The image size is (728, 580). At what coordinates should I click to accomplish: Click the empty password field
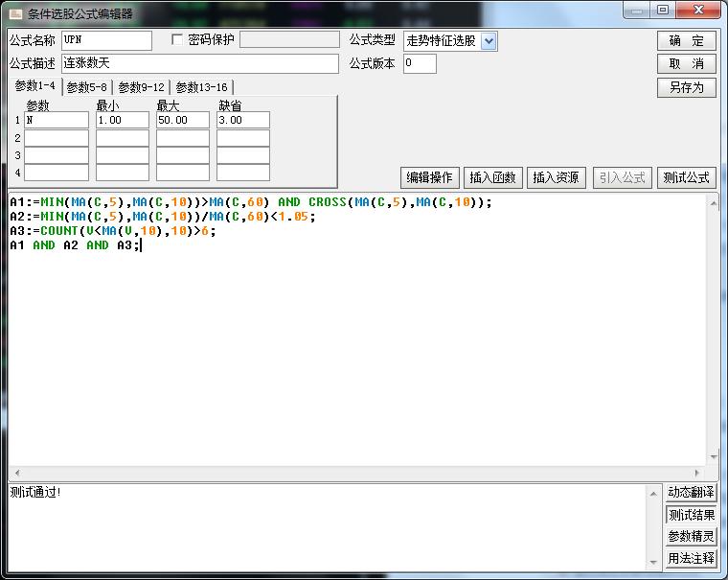pyautogui.click(x=289, y=39)
